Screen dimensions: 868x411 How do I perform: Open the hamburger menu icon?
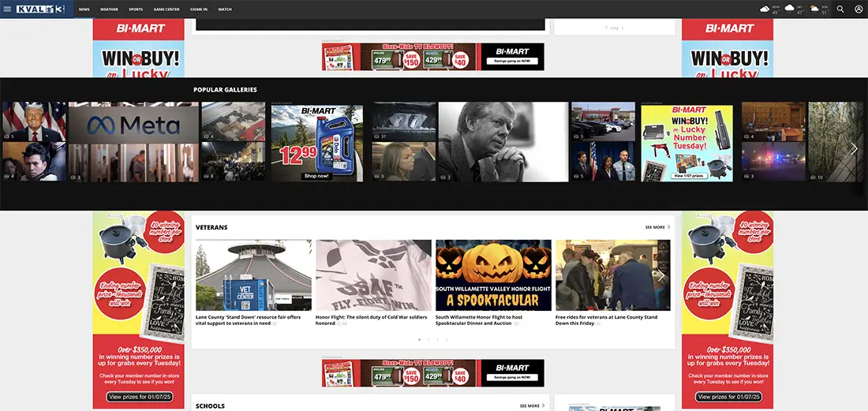7,9
